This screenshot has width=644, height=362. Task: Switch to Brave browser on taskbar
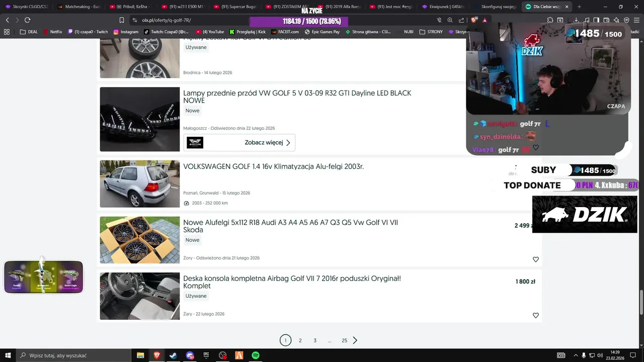click(x=156, y=355)
